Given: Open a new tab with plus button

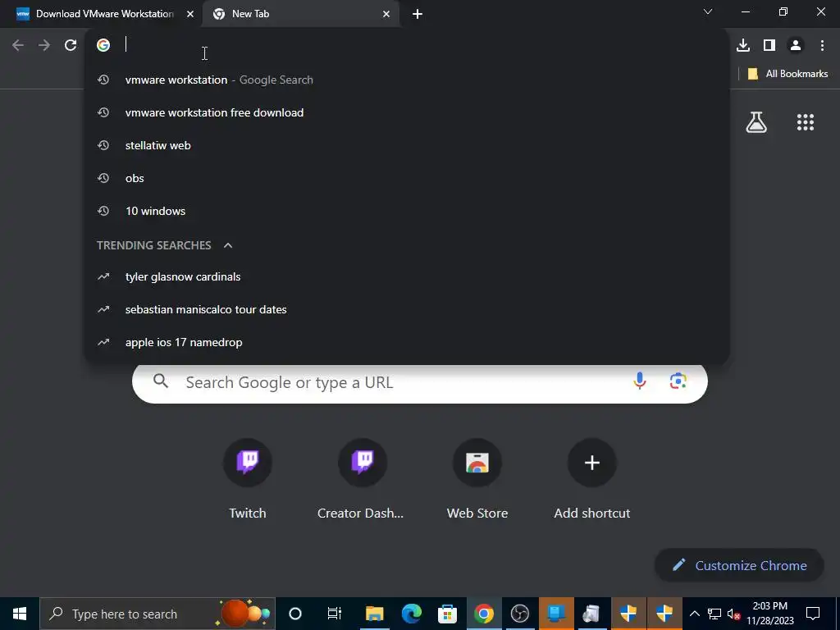Looking at the screenshot, I should [418, 14].
